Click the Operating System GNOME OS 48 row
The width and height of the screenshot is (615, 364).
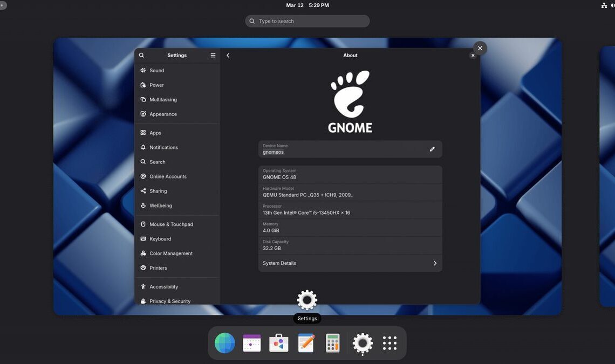(350, 174)
